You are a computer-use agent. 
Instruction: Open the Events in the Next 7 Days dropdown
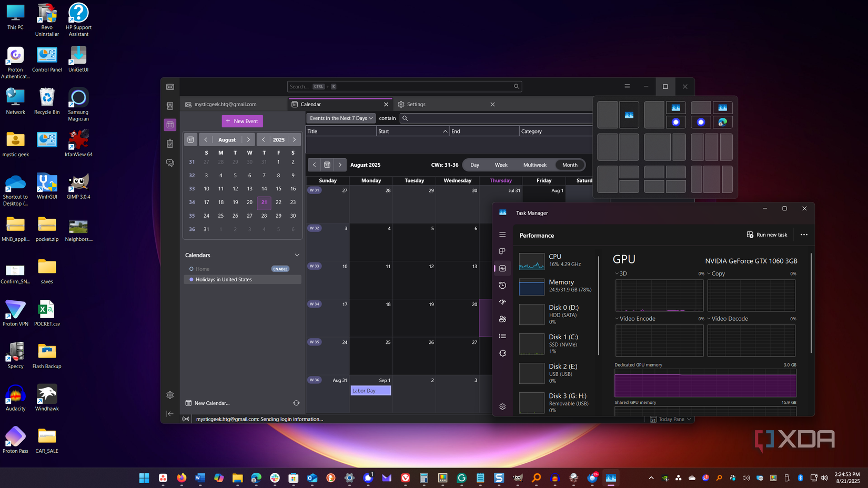341,118
